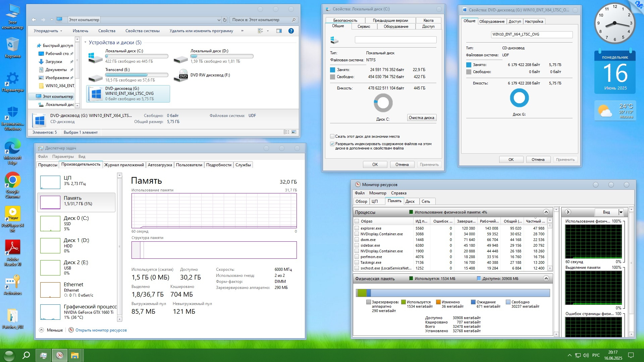This screenshot has height=362, width=644.
Task: Click the Очистка диска button
Action: (421, 118)
